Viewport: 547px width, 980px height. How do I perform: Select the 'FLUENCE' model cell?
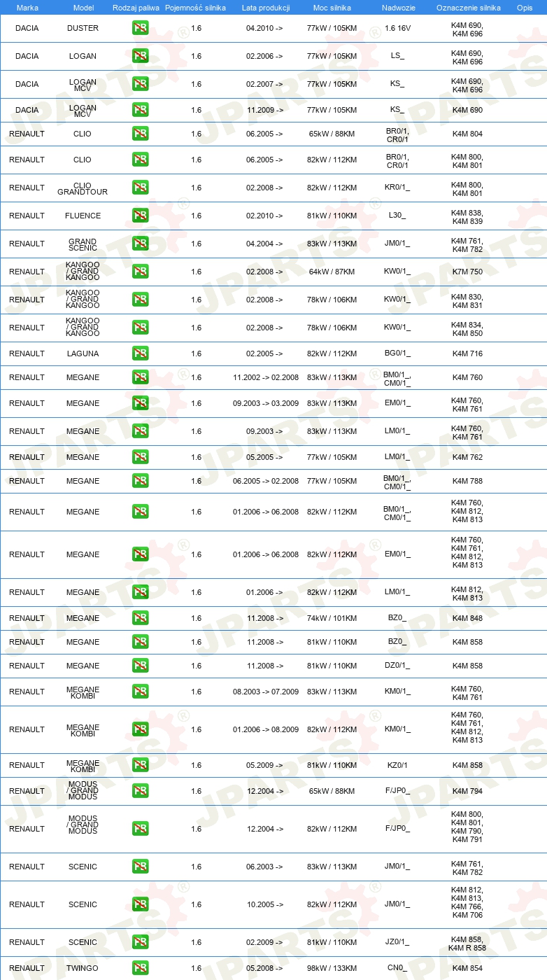pos(83,216)
